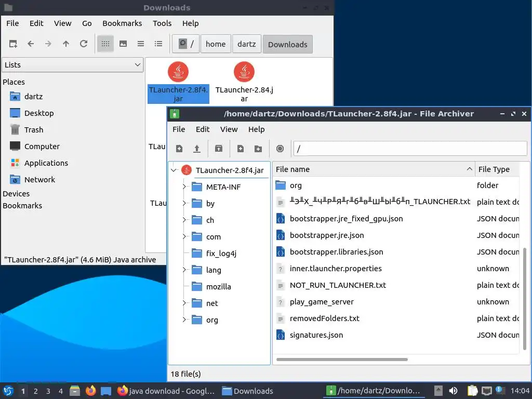
Task: Open Help menu in File Archiver
Action: [x=256, y=129]
